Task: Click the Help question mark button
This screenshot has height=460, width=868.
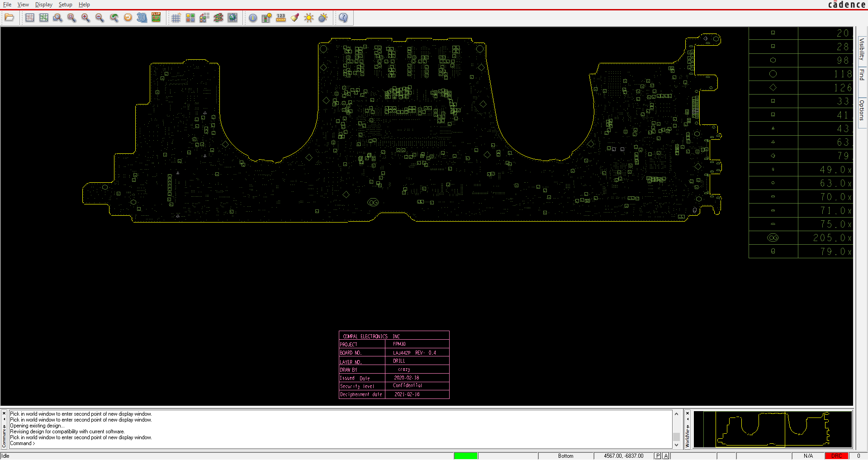Action: (x=343, y=18)
